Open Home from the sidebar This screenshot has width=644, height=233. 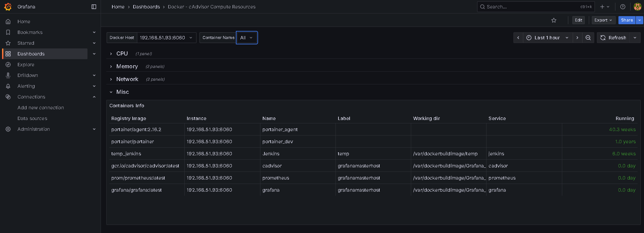click(24, 22)
